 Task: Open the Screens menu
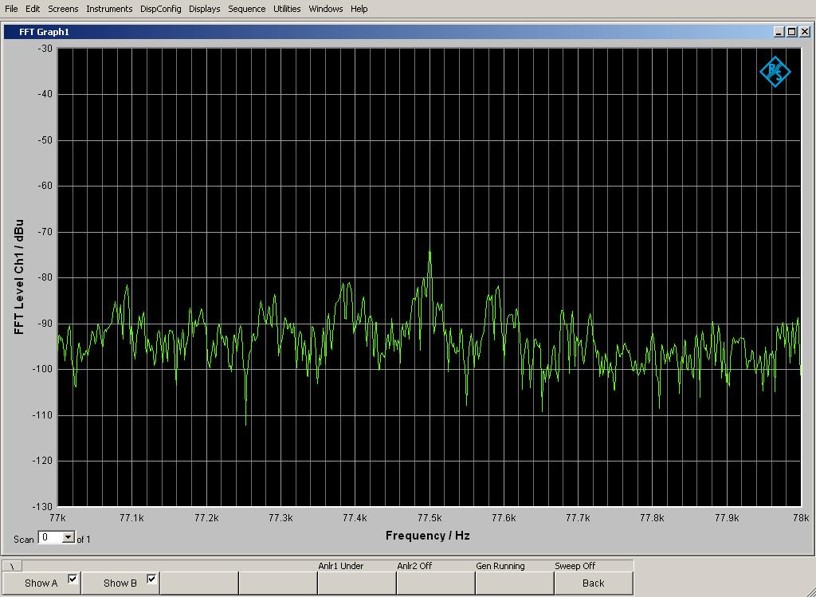click(x=63, y=9)
